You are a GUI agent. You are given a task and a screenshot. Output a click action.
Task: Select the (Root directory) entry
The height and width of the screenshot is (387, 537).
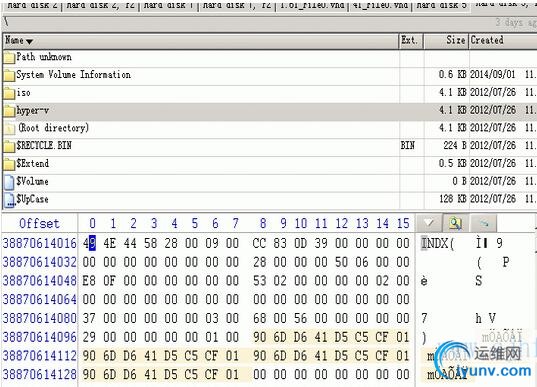(53, 128)
